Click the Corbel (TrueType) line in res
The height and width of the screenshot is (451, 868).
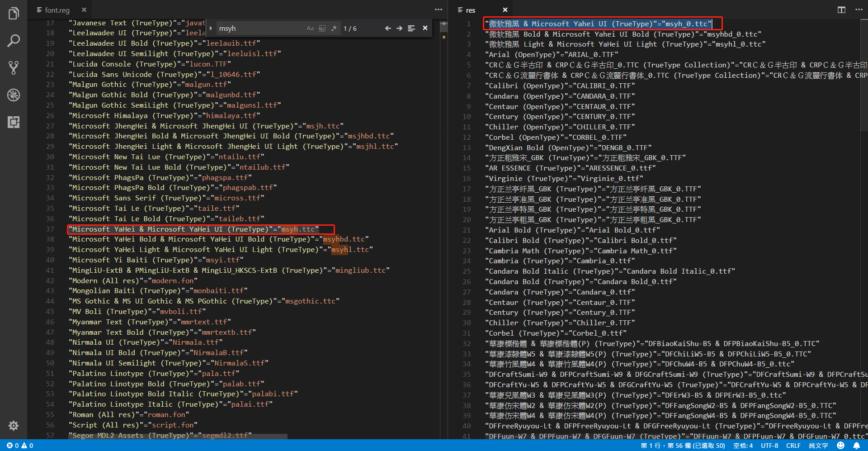coord(556,333)
